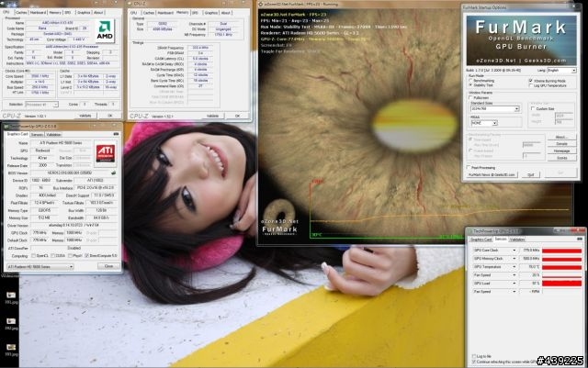
Task: Enable the Custom Size checkbox
Action: [x=533, y=108]
